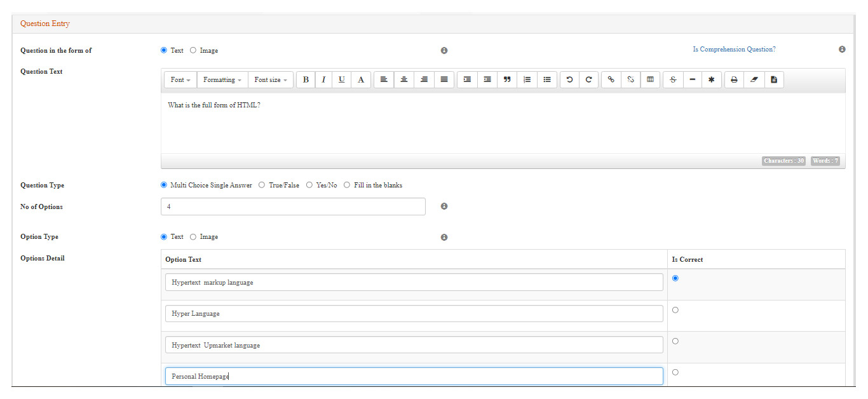Open the font color picker

(361, 80)
